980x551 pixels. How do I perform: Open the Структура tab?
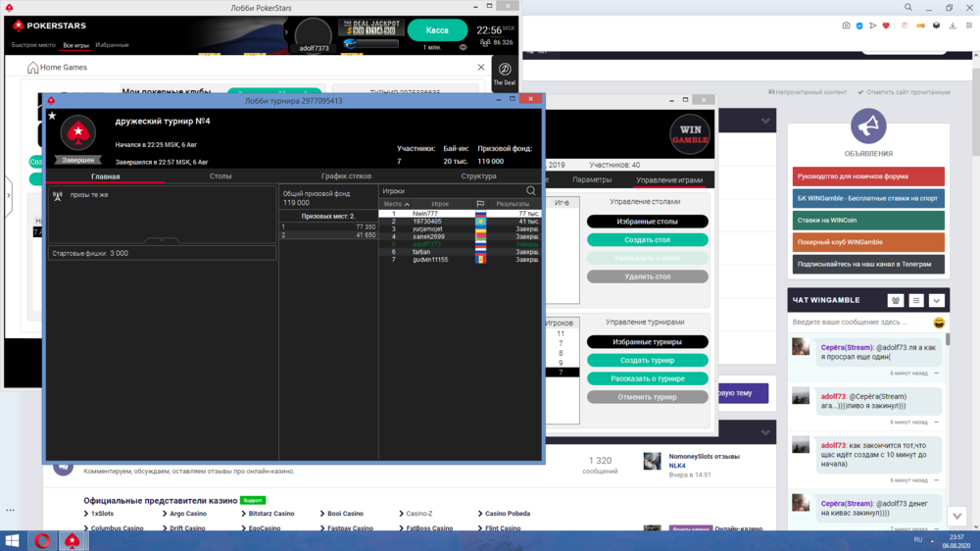click(x=478, y=176)
